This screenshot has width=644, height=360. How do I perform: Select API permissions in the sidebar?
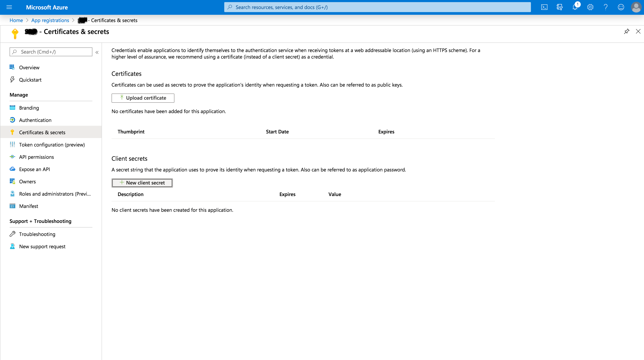click(x=36, y=157)
